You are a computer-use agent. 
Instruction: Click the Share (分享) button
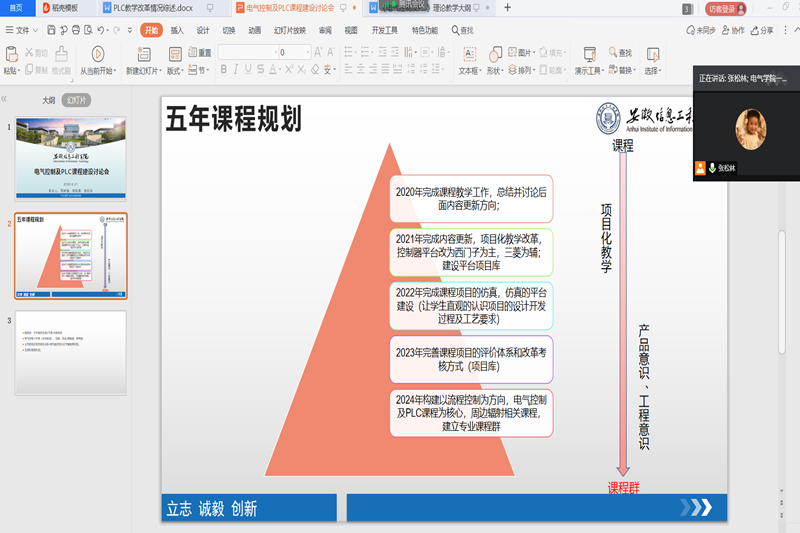[762, 30]
